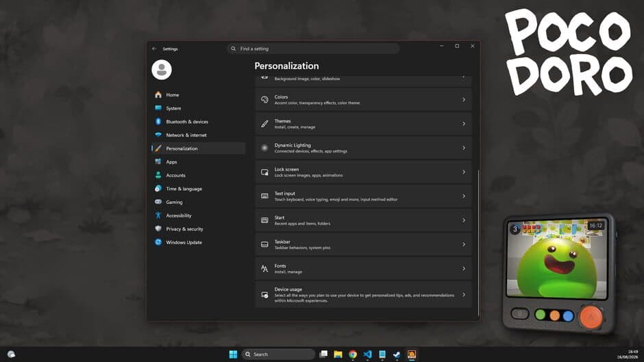The width and height of the screenshot is (644, 362).
Task: Go back with the Settings back arrow
Action: [154, 49]
